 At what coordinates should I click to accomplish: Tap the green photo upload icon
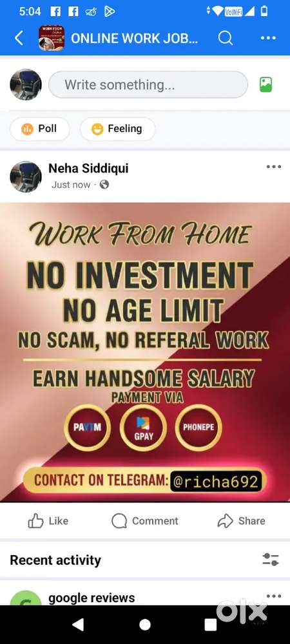click(x=266, y=85)
